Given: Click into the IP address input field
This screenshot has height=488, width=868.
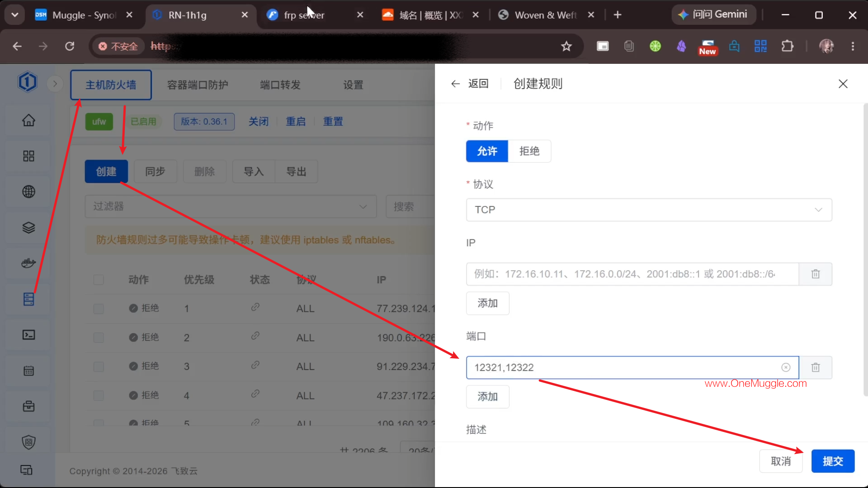Looking at the screenshot, I should (632, 274).
